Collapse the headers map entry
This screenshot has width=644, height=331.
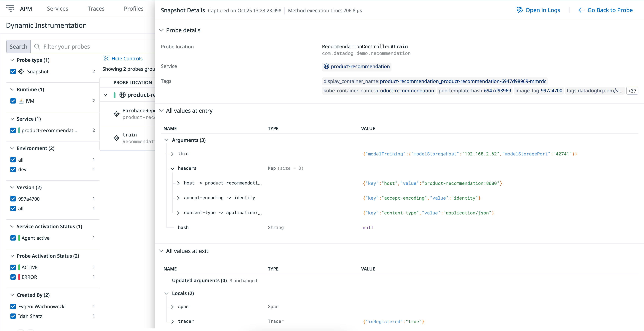click(172, 168)
